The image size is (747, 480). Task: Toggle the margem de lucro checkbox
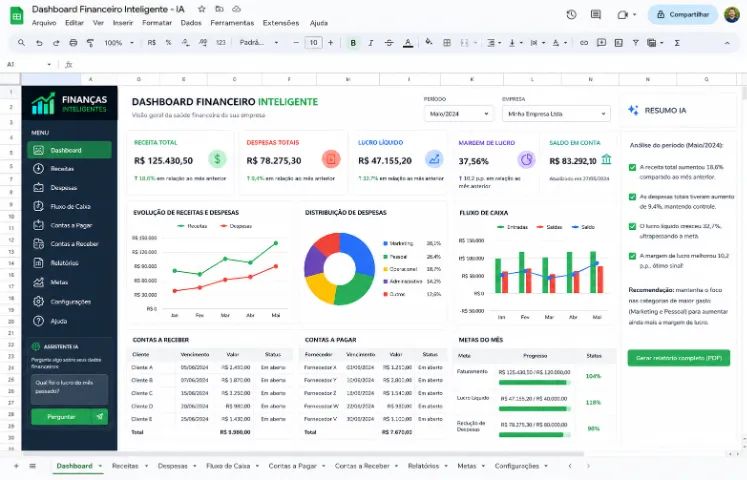(632, 256)
